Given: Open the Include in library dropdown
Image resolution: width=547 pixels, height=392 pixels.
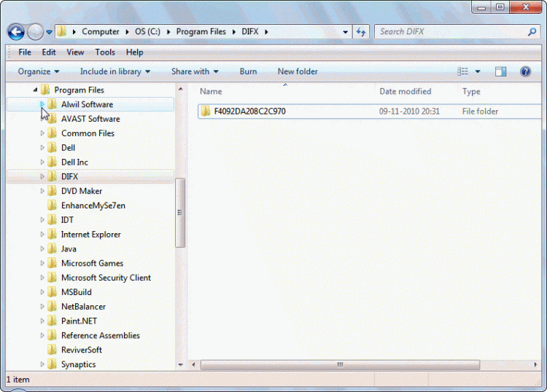Looking at the screenshot, I should (x=115, y=71).
